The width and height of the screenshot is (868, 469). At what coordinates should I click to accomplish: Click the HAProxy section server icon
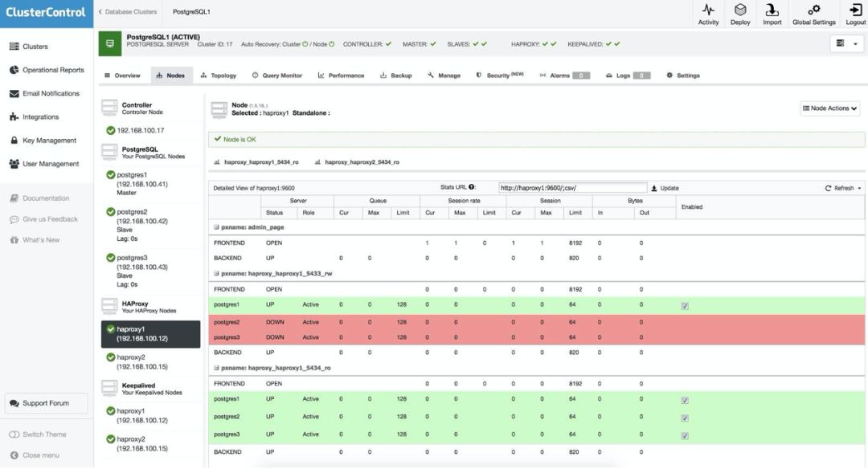point(109,306)
